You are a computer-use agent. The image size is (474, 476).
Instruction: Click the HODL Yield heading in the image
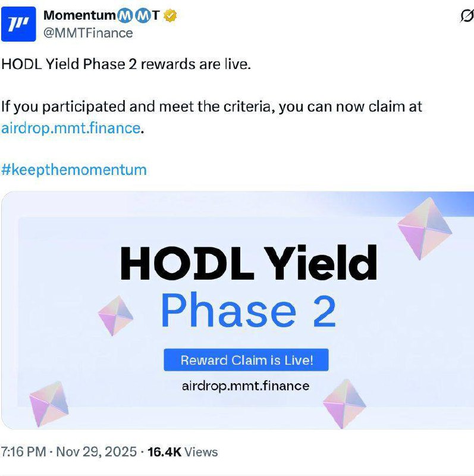point(249,263)
